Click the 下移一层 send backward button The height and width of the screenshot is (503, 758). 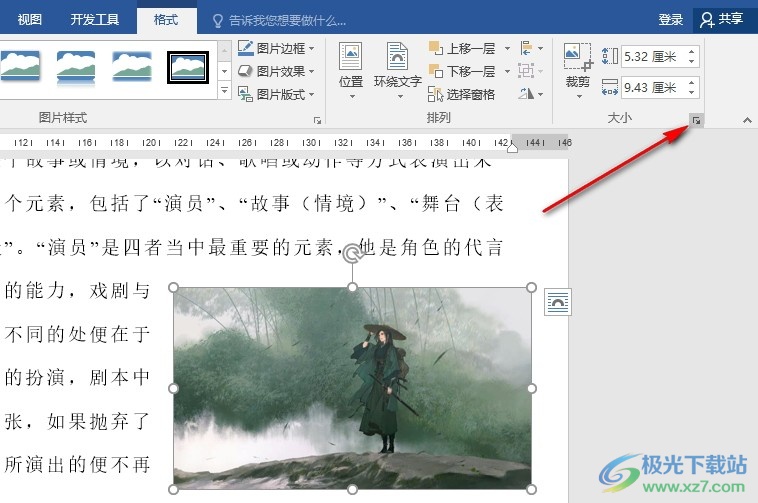(463, 72)
